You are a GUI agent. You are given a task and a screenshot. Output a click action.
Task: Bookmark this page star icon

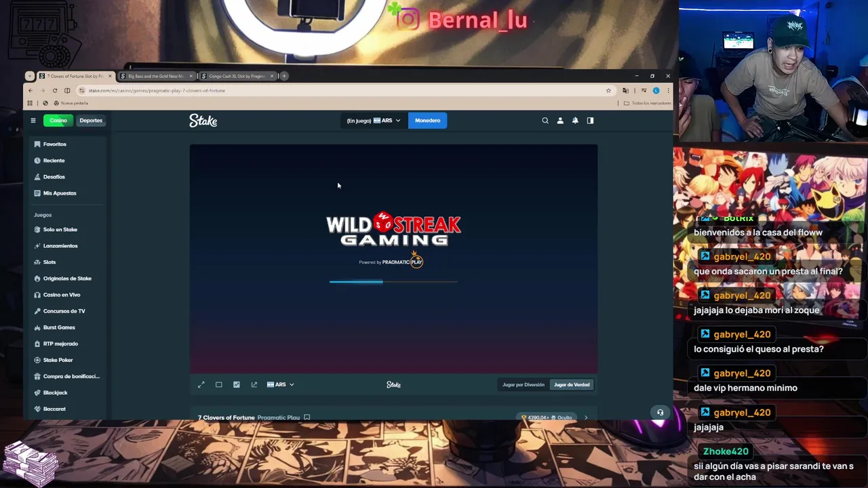click(608, 91)
